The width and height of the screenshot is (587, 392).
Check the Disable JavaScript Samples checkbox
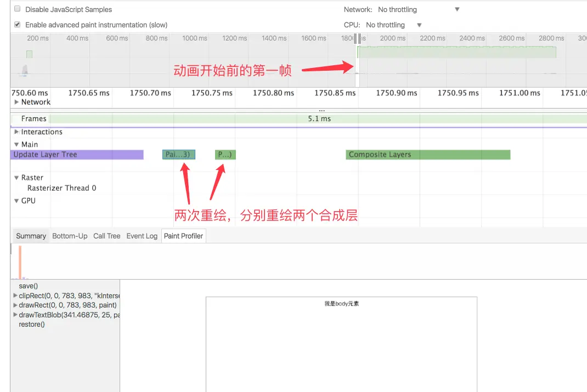click(x=17, y=9)
